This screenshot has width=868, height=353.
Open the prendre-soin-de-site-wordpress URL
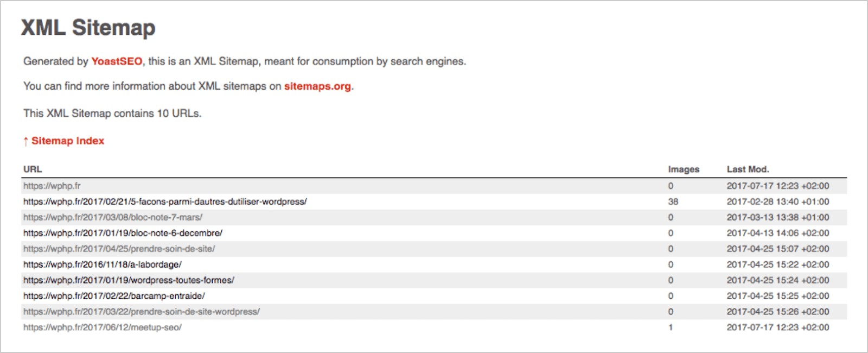(141, 312)
